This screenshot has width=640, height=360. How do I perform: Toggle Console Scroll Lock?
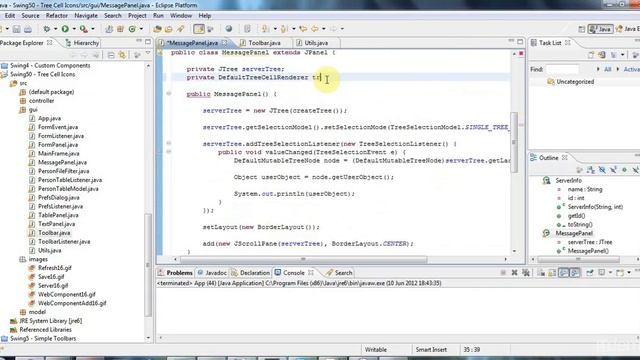552,273
